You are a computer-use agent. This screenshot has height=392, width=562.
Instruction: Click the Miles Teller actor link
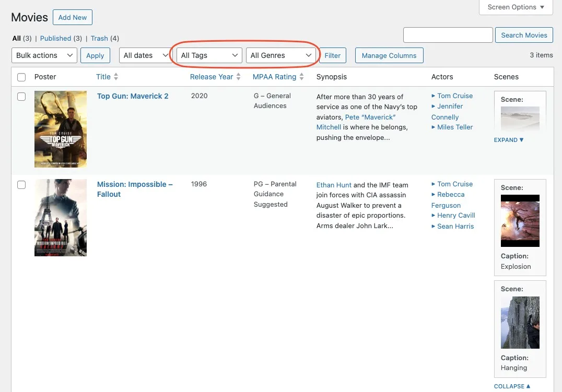[x=455, y=127]
